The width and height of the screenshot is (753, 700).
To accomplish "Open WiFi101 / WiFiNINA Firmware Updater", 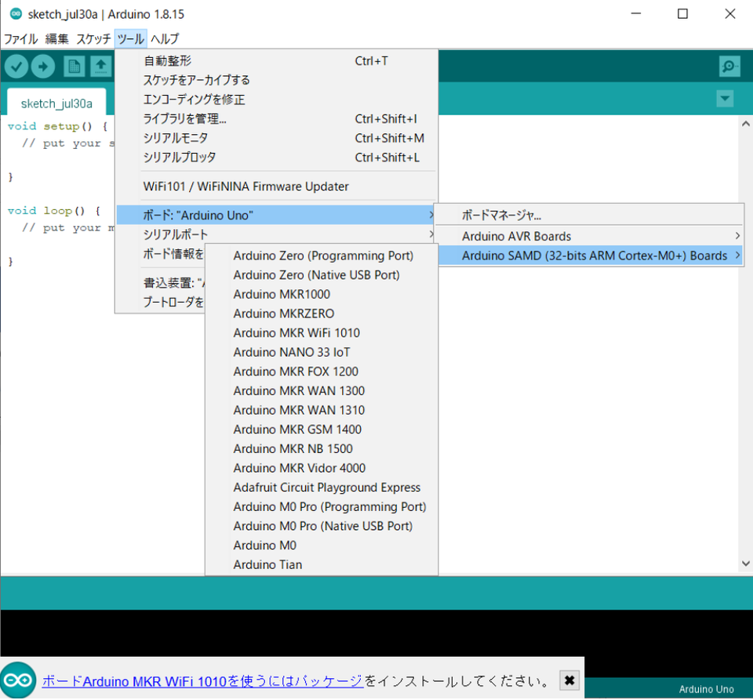I will (x=246, y=187).
